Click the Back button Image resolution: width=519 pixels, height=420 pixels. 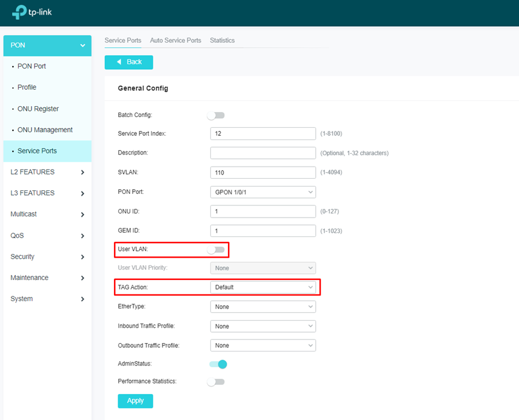(129, 62)
